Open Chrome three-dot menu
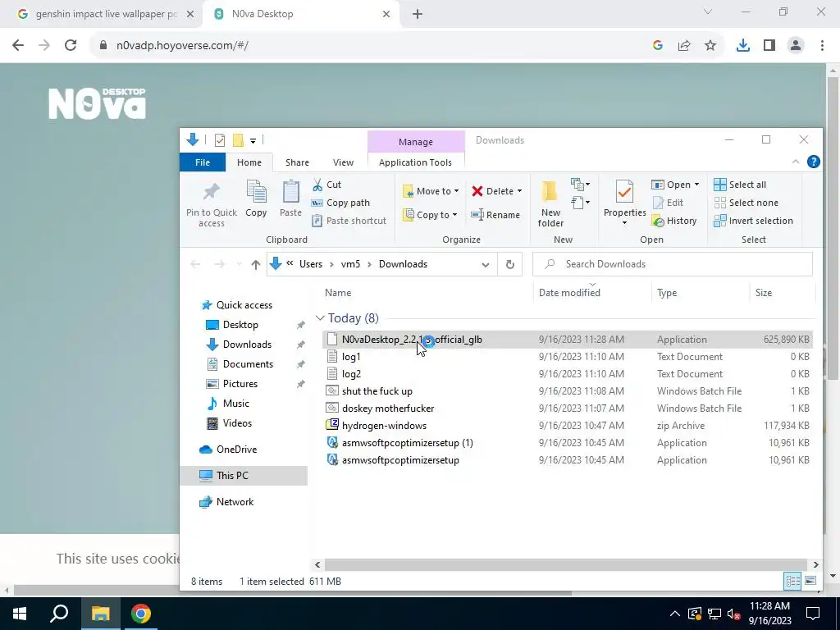Screen dimensions: 840x630 pos(822,46)
